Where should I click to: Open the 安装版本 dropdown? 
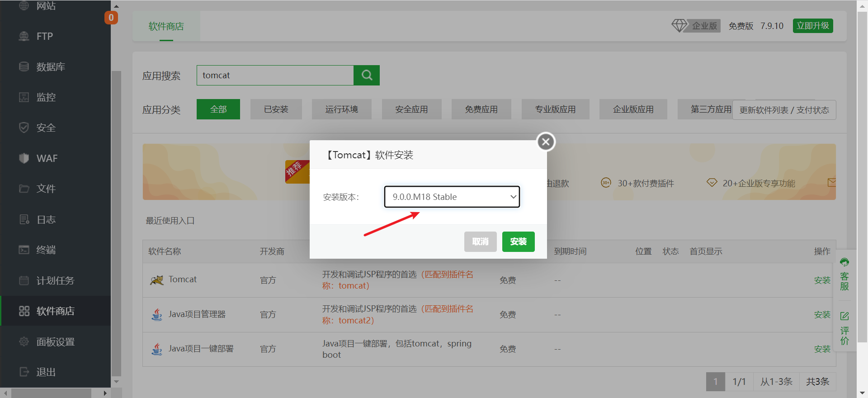pos(452,197)
